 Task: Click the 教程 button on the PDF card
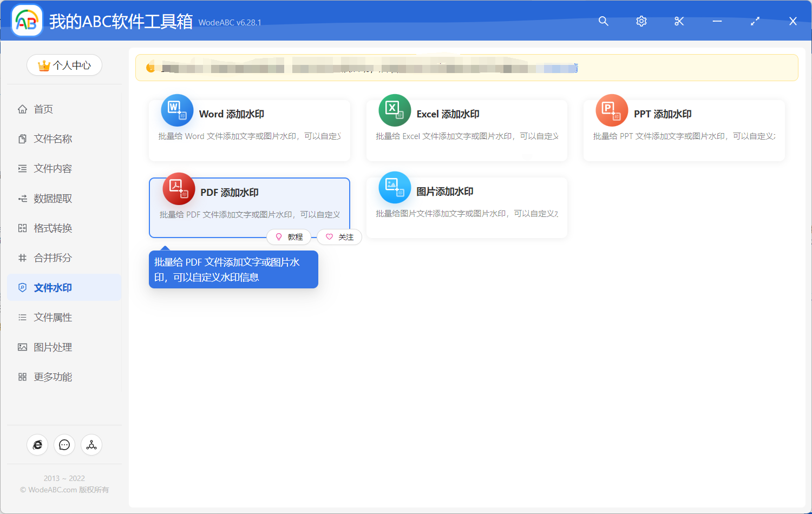pyautogui.click(x=289, y=237)
